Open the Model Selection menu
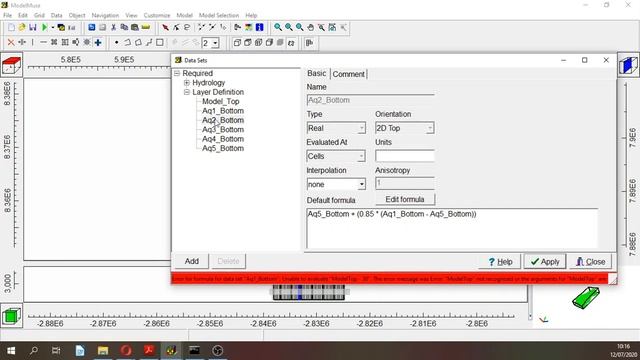640x360 pixels. point(219,15)
